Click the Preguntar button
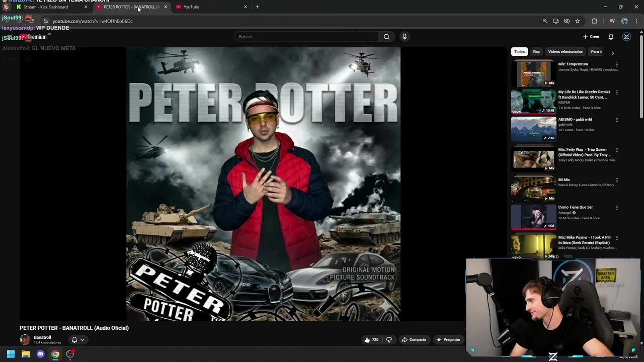 pyautogui.click(x=448, y=340)
